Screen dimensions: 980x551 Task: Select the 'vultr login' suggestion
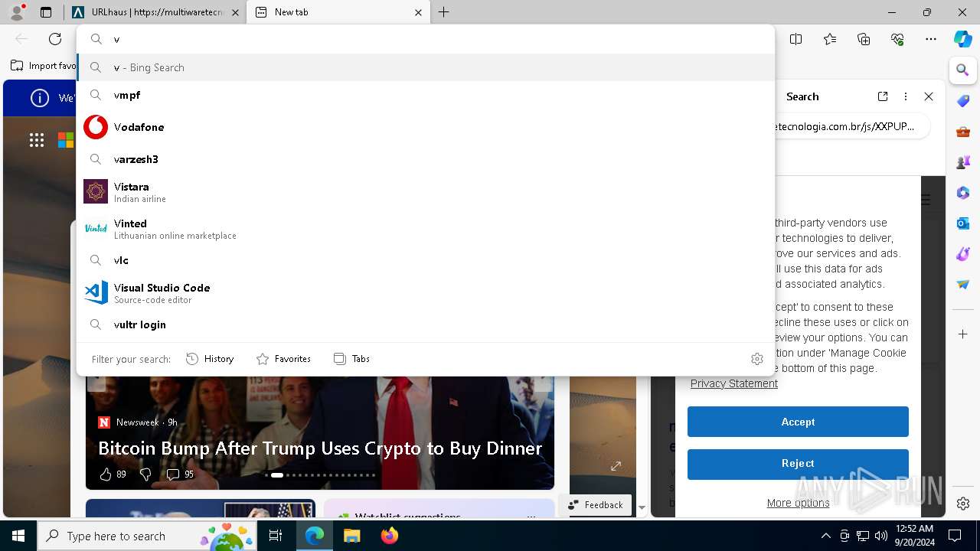[426, 324]
